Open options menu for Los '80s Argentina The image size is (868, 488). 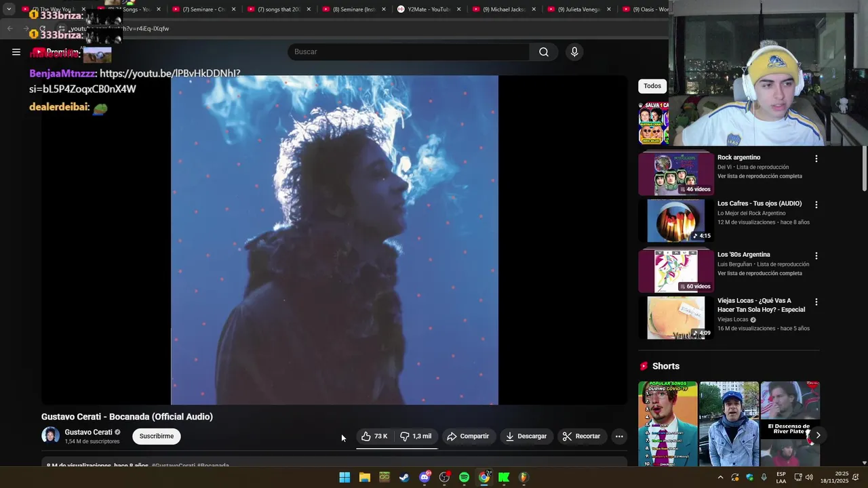tap(816, 256)
